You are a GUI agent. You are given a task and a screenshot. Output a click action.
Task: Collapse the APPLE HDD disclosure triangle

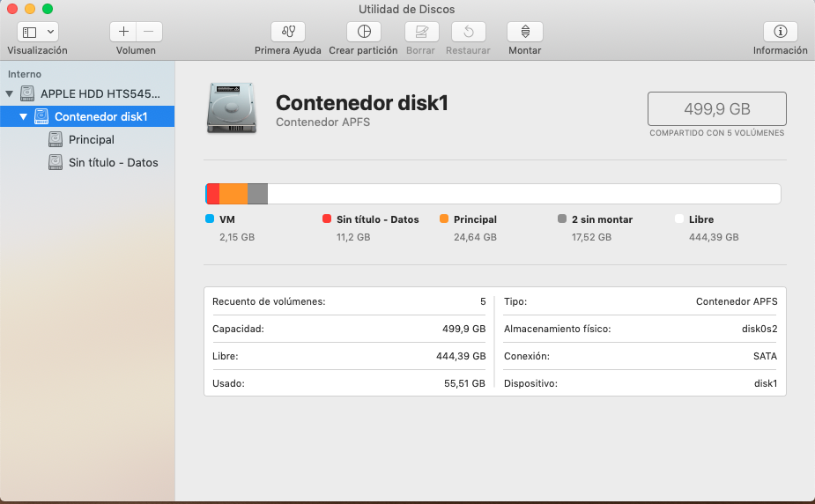coord(10,93)
